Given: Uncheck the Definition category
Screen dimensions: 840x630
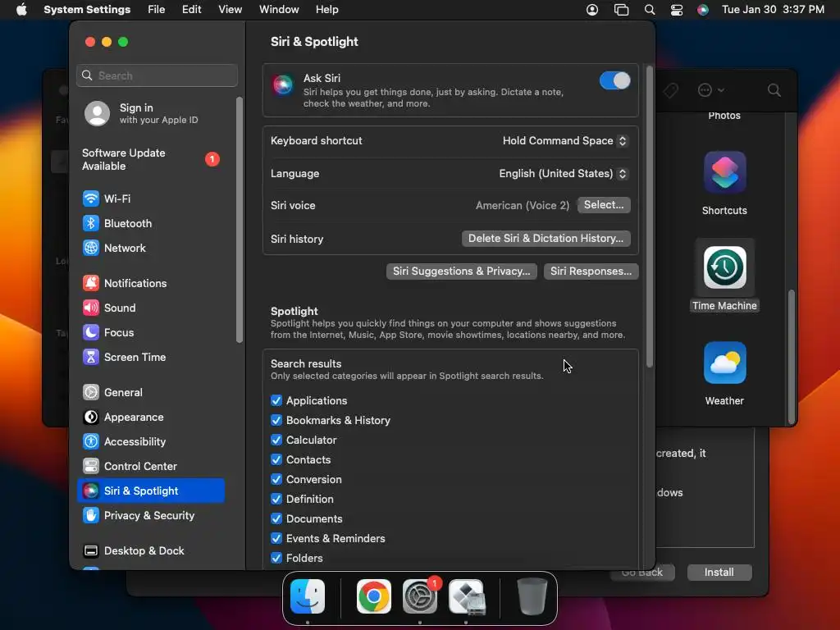Looking at the screenshot, I should coord(276,500).
